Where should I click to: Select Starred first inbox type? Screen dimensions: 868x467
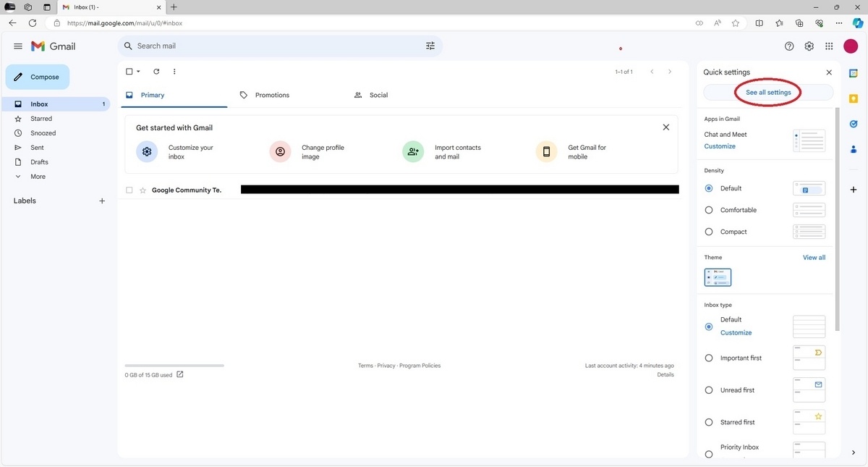click(709, 422)
